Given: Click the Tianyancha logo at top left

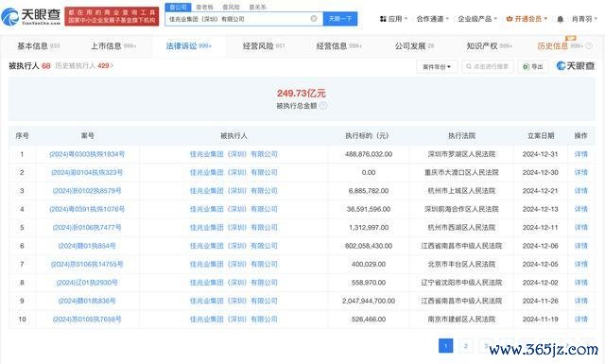Looking at the screenshot, I should coord(31,16).
